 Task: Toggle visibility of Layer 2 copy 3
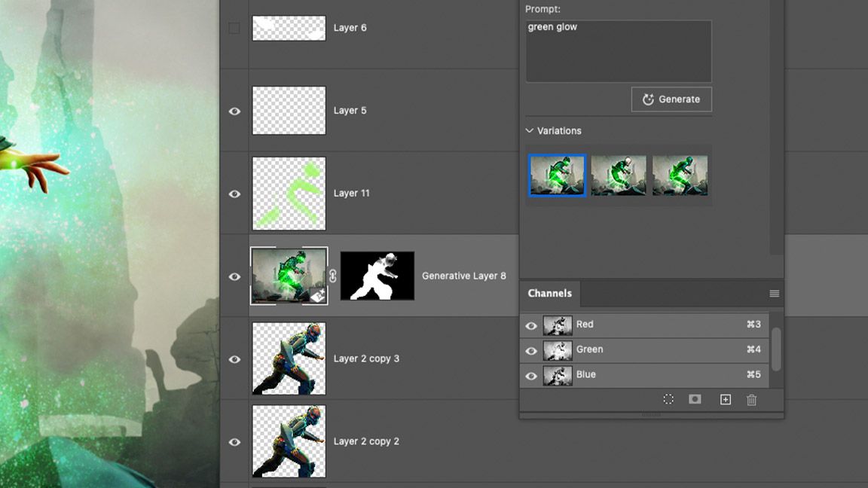pos(234,359)
